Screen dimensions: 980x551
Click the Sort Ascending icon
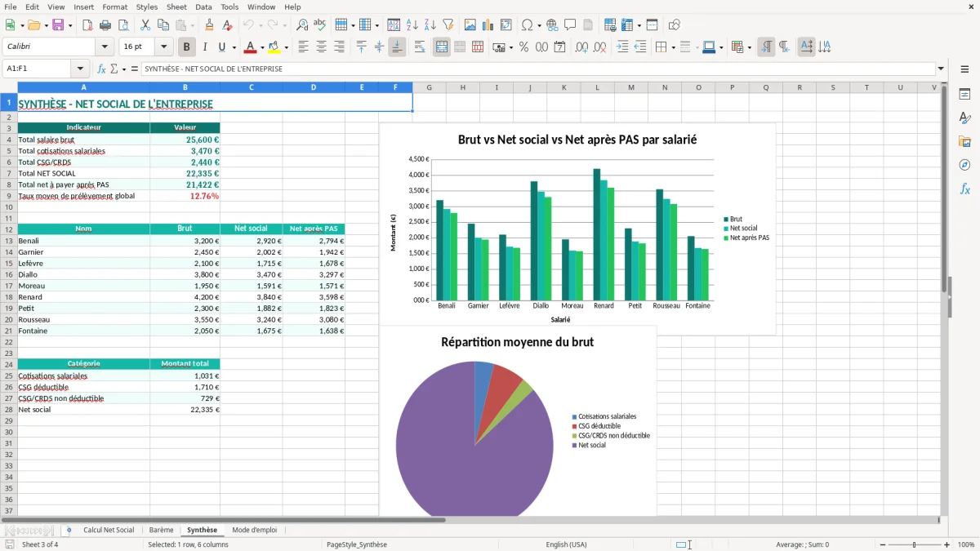pos(412,25)
